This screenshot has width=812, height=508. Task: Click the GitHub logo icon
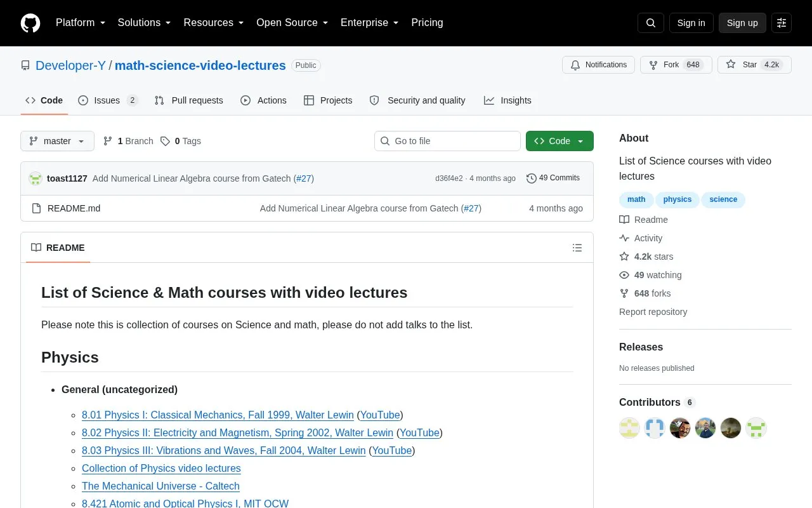30,23
